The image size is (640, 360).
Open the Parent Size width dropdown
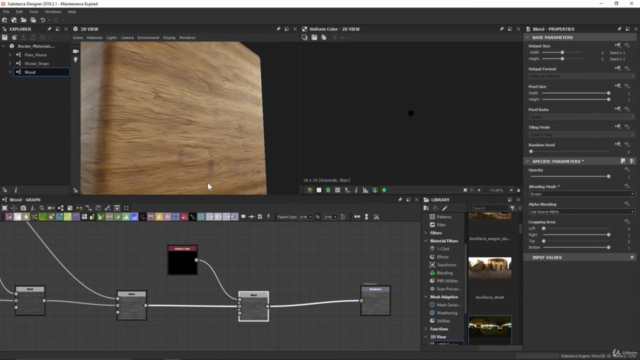tap(306, 217)
